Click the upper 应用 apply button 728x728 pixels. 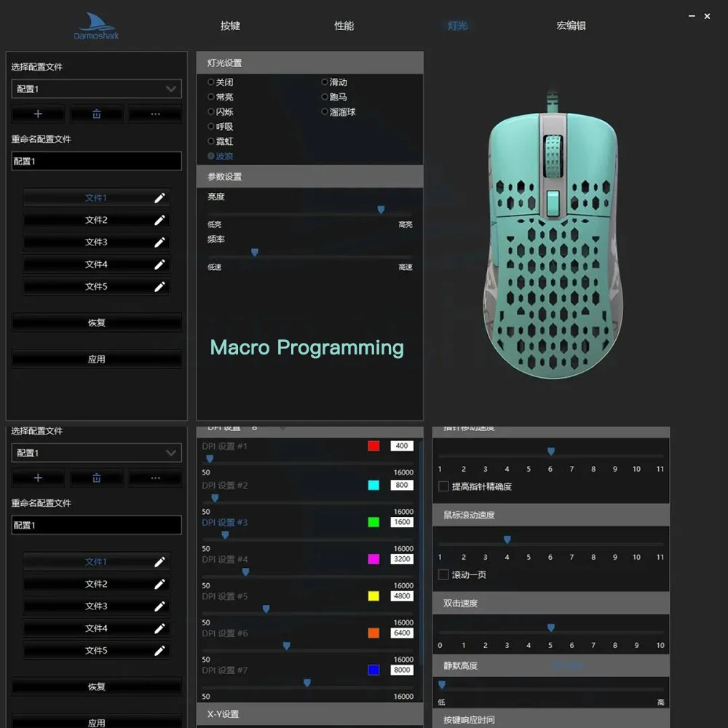tap(97, 359)
